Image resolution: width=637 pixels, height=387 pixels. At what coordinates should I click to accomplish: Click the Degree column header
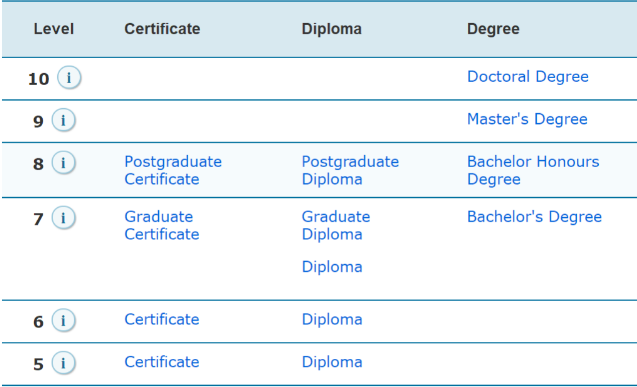pos(493,29)
